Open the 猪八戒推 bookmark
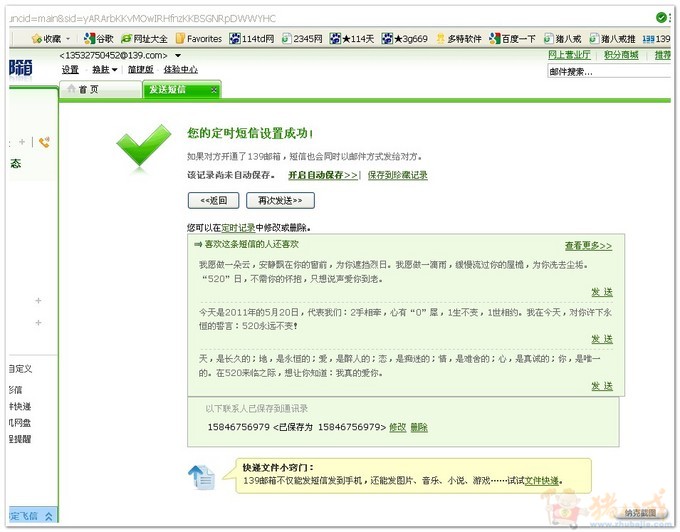The width and height of the screenshot is (680, 532). click(612, 39)
